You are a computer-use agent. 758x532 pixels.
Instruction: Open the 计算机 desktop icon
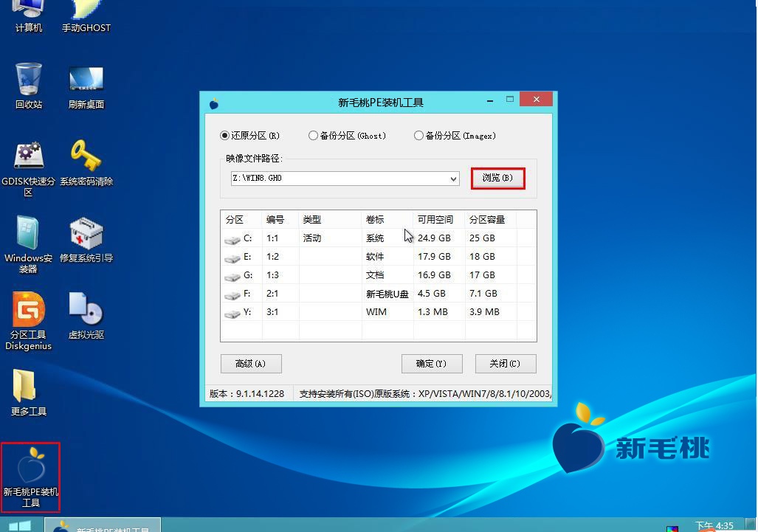point(28,17)
